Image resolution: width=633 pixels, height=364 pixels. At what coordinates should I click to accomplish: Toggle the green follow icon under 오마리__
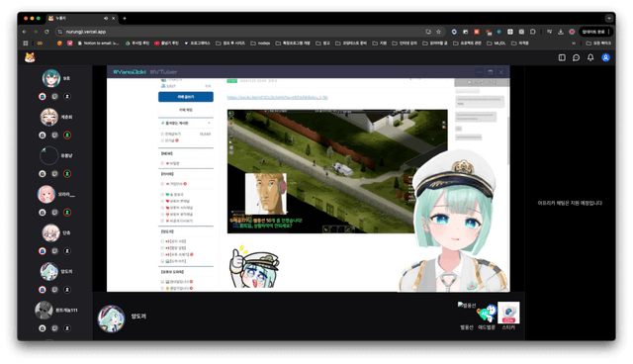(67, 213)
